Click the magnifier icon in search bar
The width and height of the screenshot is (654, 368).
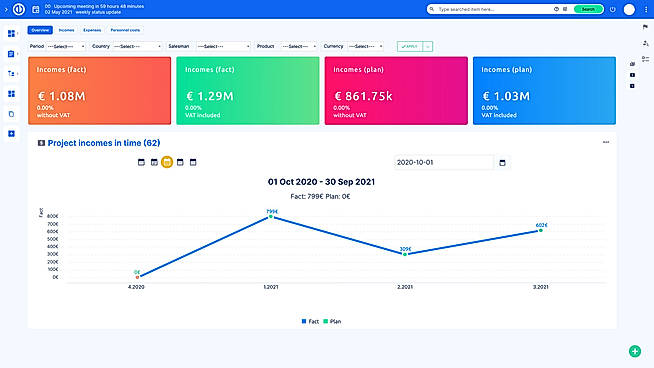(432, 9)
